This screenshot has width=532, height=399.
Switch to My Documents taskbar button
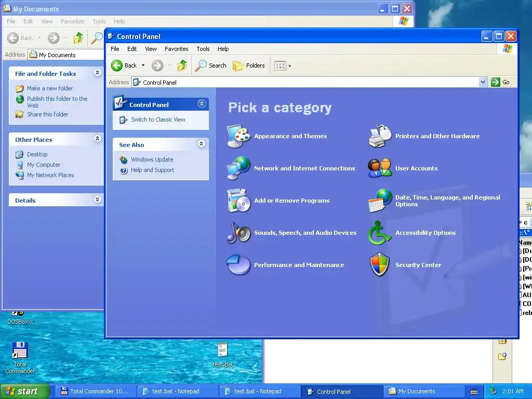pyautogui.click(x=424, y=391)
